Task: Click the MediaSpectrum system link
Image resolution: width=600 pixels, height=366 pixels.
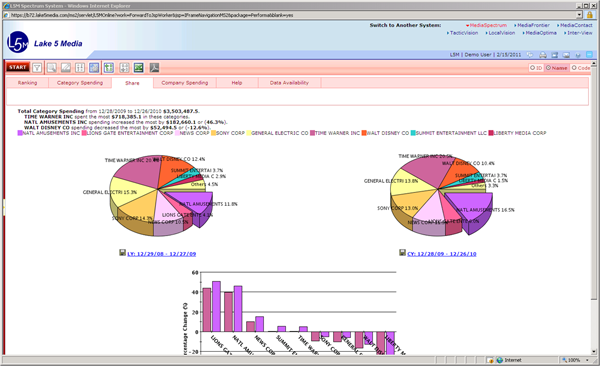Action: click(x=488, y=25)
